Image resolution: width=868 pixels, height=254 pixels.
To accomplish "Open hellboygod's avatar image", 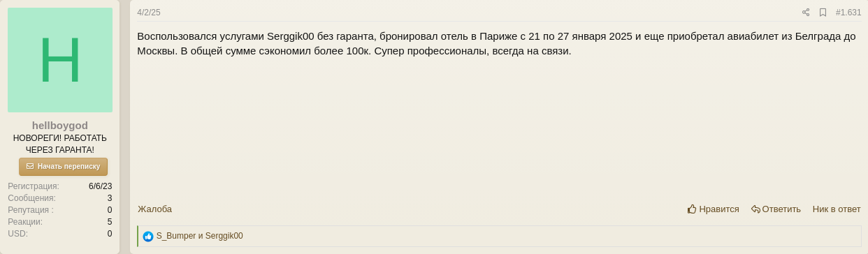I will [x=60, y=60].
